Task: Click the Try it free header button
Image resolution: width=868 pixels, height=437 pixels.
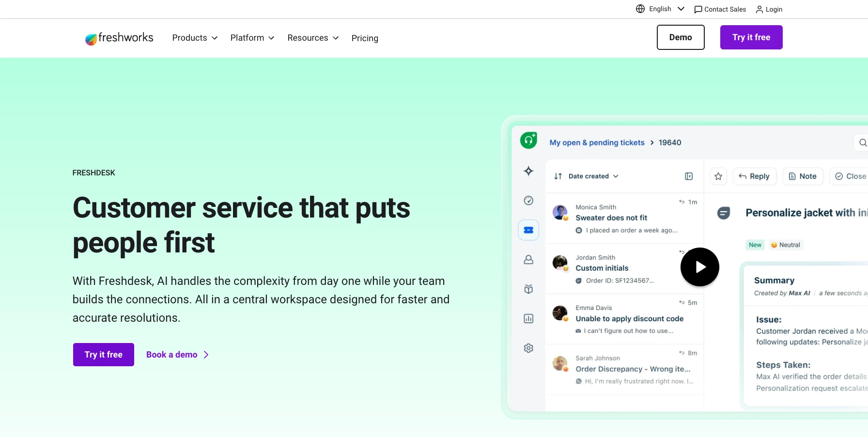Action: tap(751, 37)
